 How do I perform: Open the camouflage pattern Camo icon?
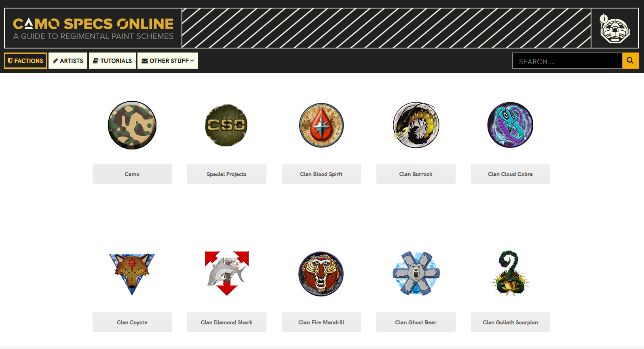coord(132,125)
